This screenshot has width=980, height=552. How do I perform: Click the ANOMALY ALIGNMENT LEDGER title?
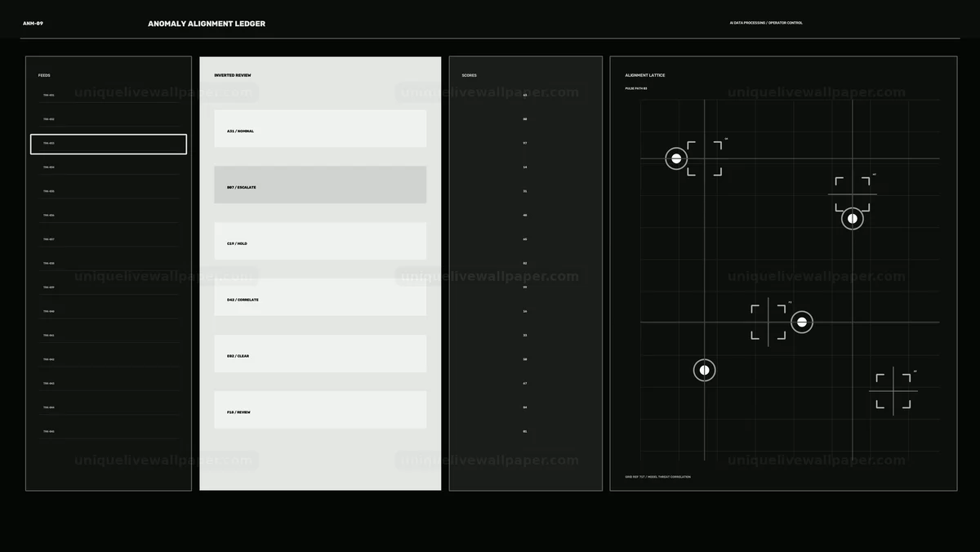pos(207,24)
